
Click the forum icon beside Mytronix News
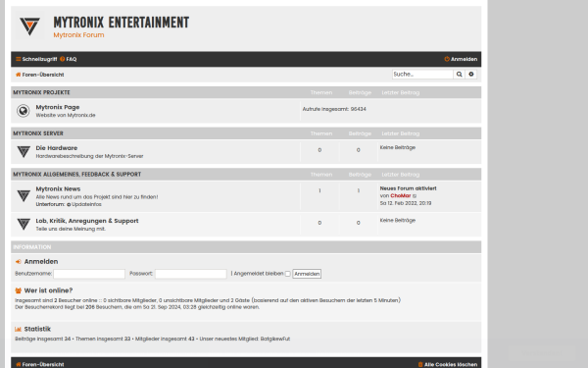pos(24,195)
